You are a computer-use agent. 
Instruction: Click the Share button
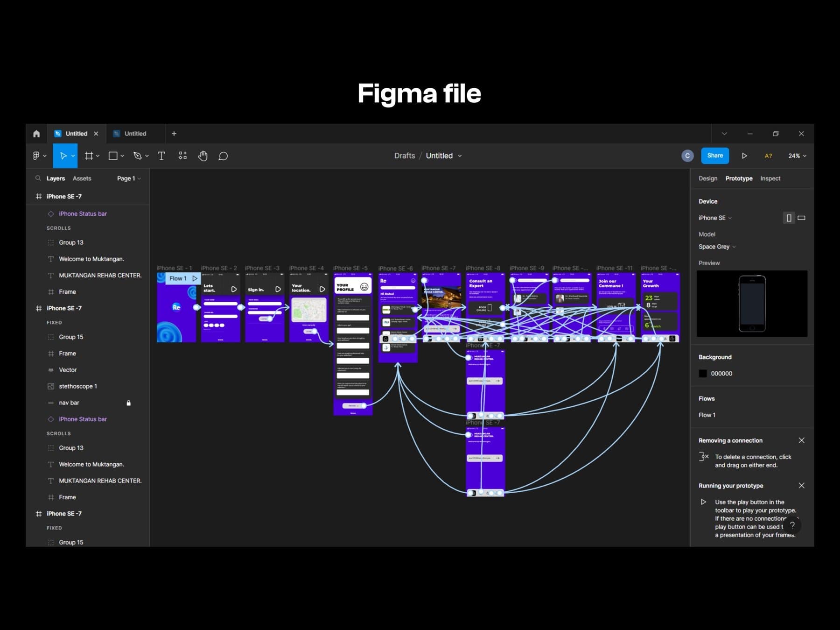[715, 156]
